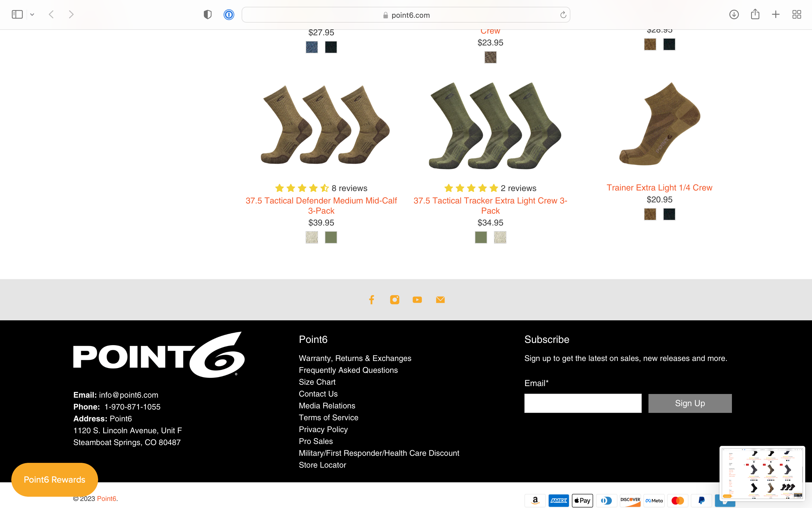Choose brown swatch for Trainer Extra Light

(650, 214)
